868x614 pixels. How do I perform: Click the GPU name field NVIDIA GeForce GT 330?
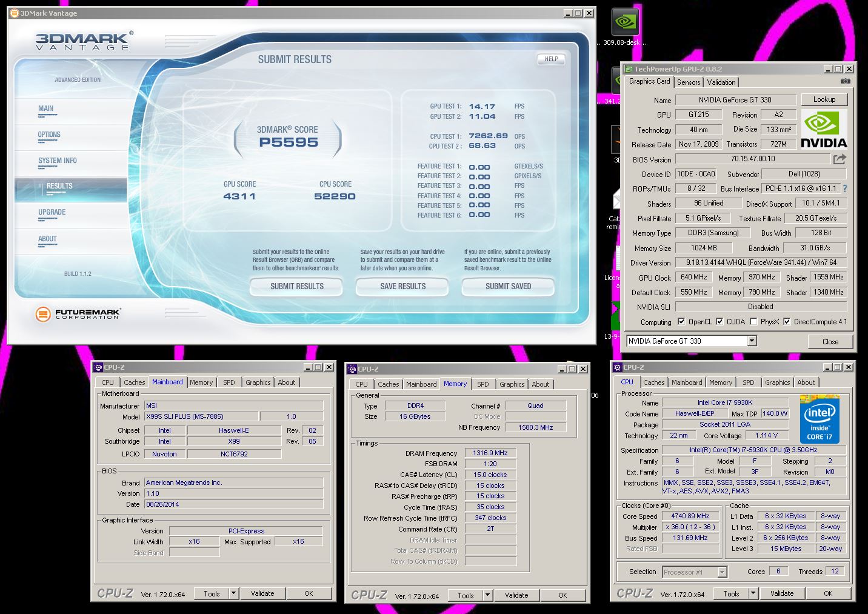click(735, 100)
